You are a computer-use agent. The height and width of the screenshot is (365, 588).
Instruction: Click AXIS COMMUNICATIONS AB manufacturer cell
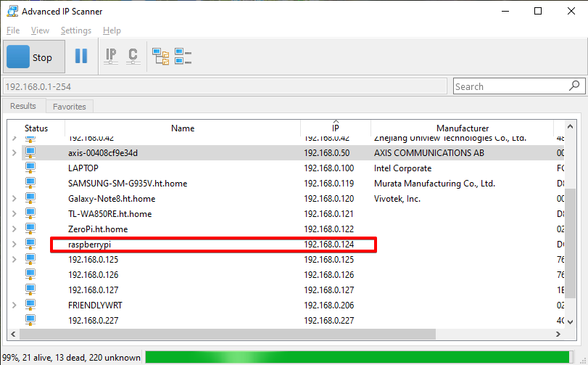pyautogui.click(x=429, y=153)
